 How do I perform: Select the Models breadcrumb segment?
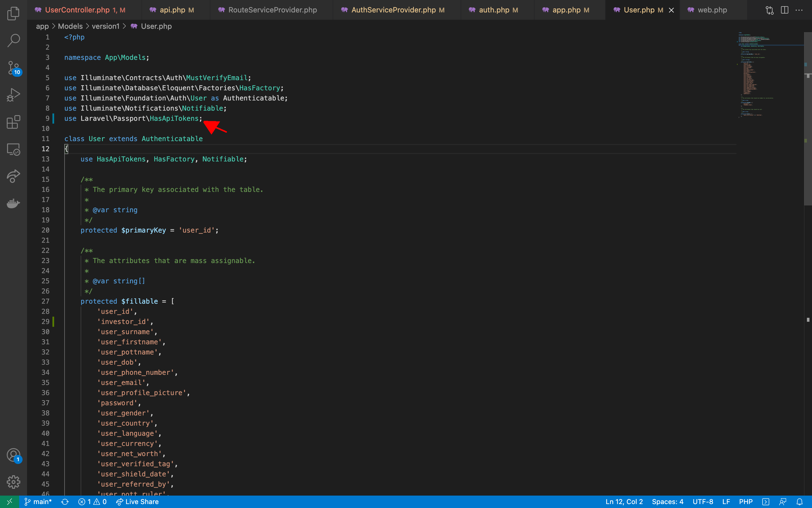70,26
